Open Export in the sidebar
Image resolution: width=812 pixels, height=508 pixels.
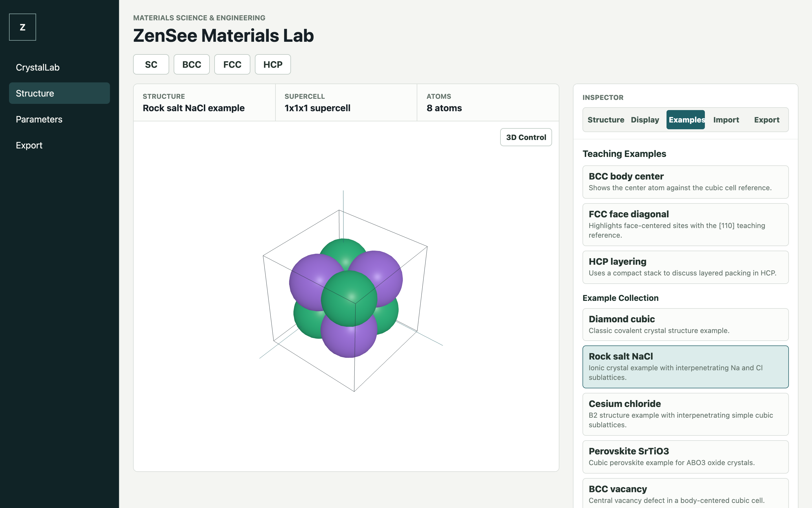click(59, 145)
